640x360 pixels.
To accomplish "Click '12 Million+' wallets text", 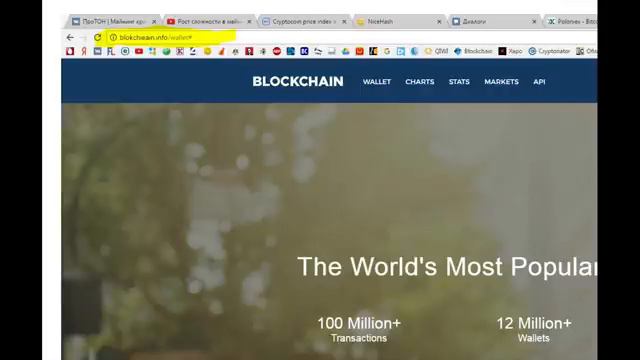I will pyautogui.click(x=534, y=323).
